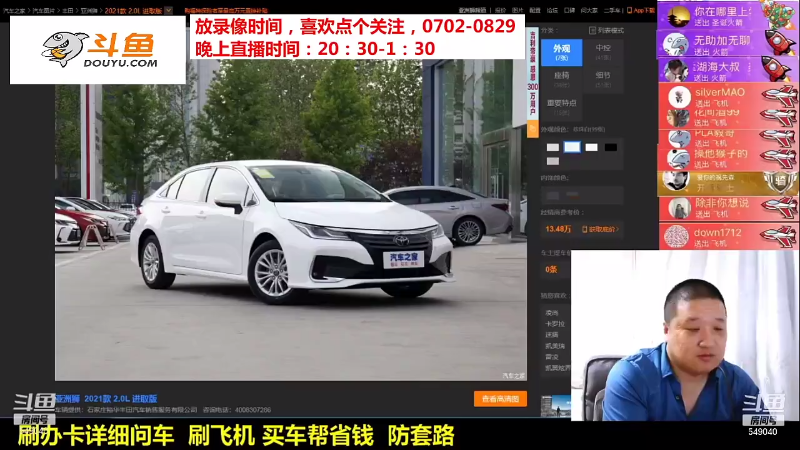Click the small thumbnail image below the sidebar
This screenshot has height=450, width=800.
556,406
